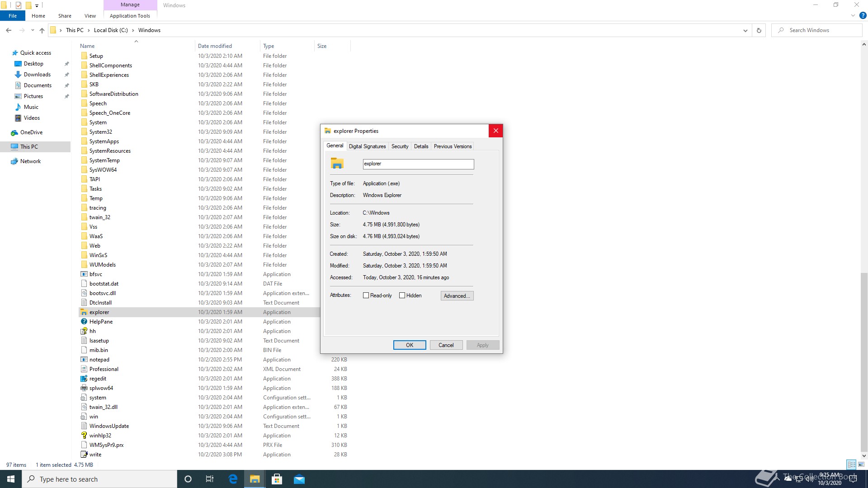
Task: Select the WinSxS folder
Action: click(98, 255)
